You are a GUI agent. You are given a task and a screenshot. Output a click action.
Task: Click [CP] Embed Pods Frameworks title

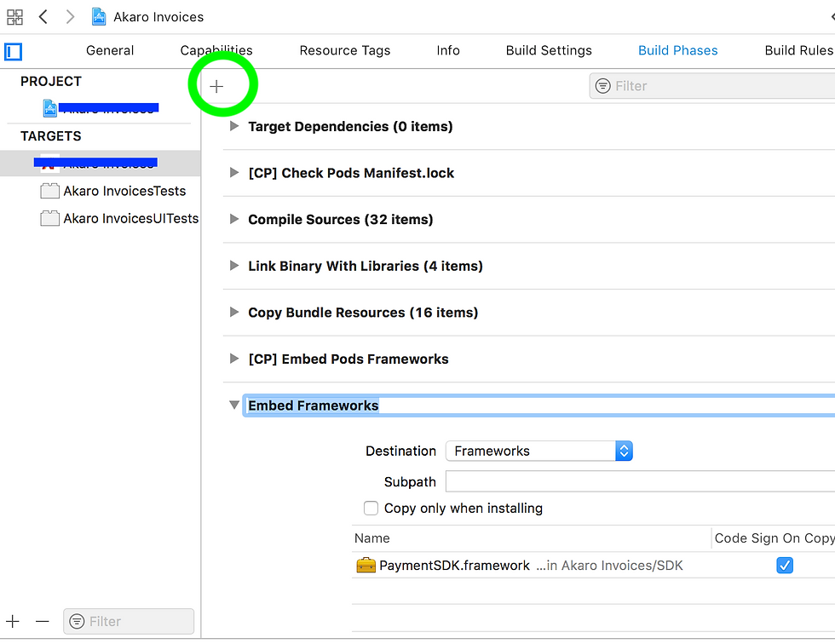348,359
